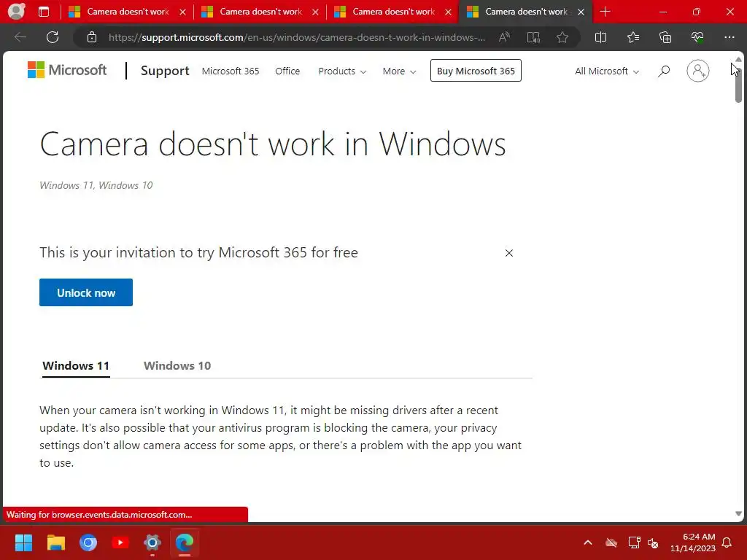This screenshot has width=747, height=560.
Task: Switch to the third Camera doesn't work tab
Action: tap(393, 12)
